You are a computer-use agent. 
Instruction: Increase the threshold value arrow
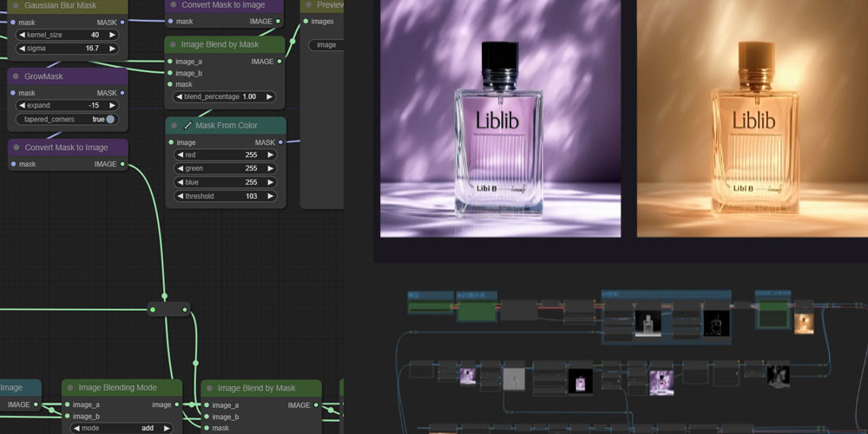270,196
